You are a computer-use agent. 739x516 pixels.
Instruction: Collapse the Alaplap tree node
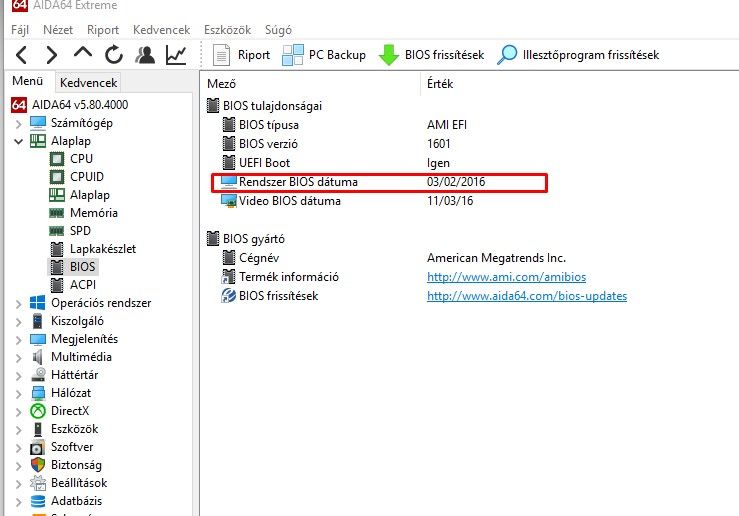point(18,141)
